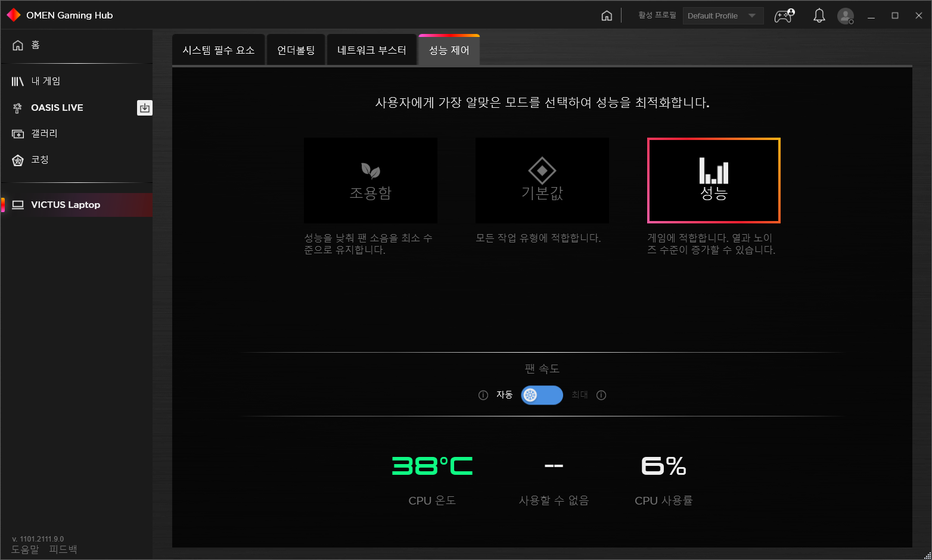
Task: Open 갤러리 in the sidebar
Action: point(76,133)
